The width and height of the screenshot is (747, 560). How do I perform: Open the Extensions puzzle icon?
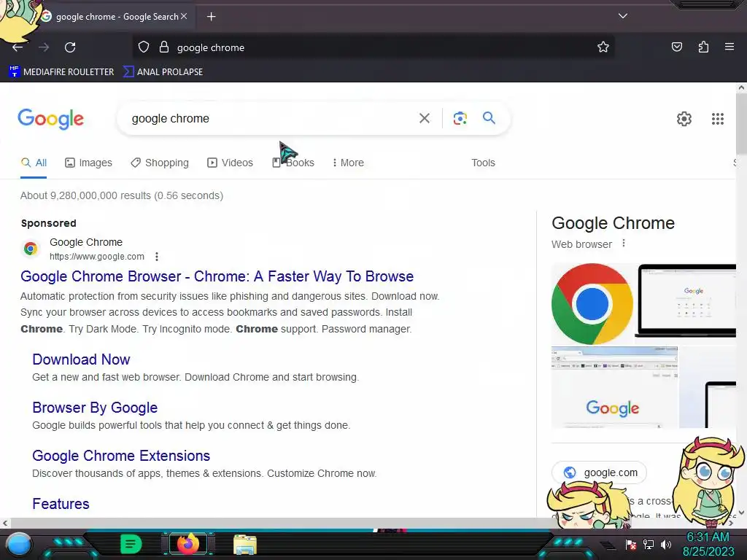703,47
